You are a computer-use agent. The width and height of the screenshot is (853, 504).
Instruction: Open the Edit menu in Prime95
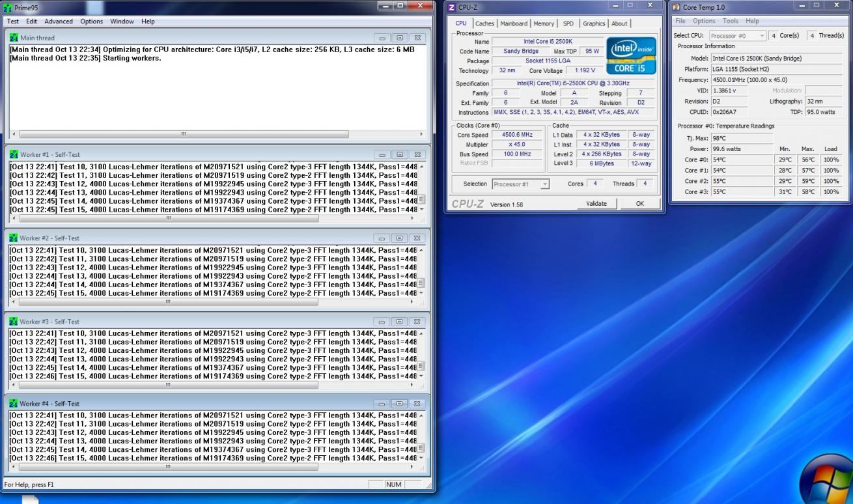(x=31, y=21)
